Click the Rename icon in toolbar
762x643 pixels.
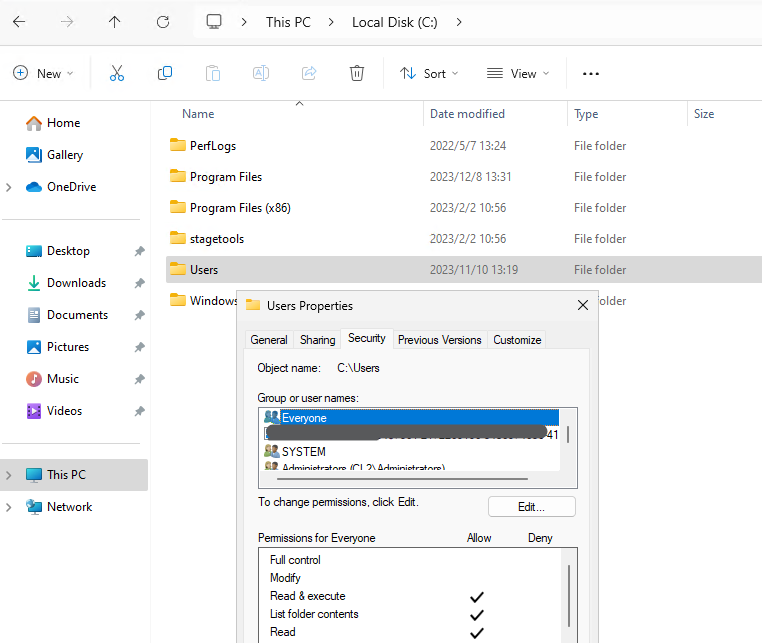coord(261,73)
